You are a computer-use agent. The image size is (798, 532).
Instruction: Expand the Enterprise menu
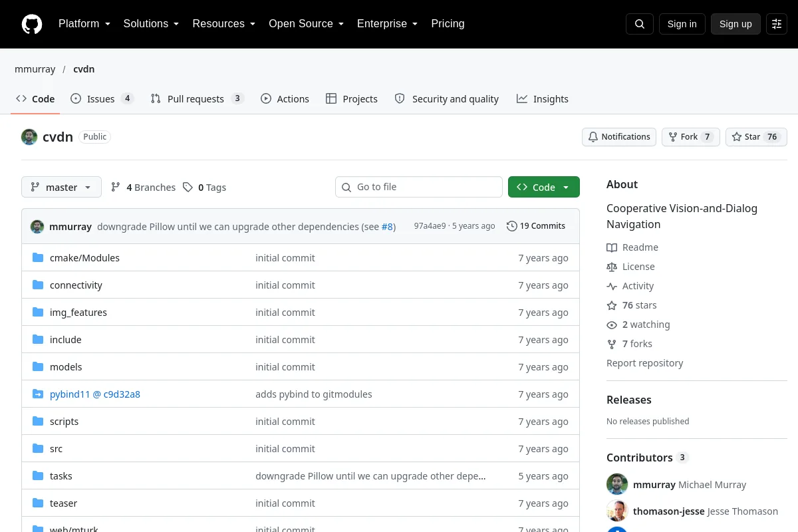[x=387, y=24]
